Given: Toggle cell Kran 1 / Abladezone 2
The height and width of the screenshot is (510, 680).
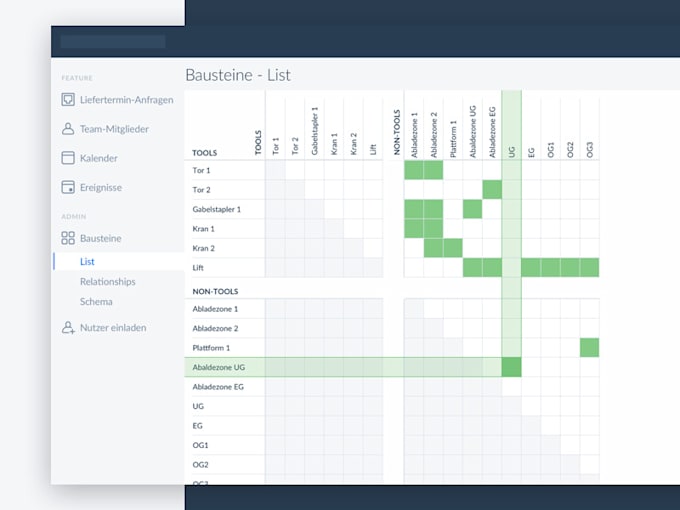Looking at the screenshot, I should click(x=434, y=229).
